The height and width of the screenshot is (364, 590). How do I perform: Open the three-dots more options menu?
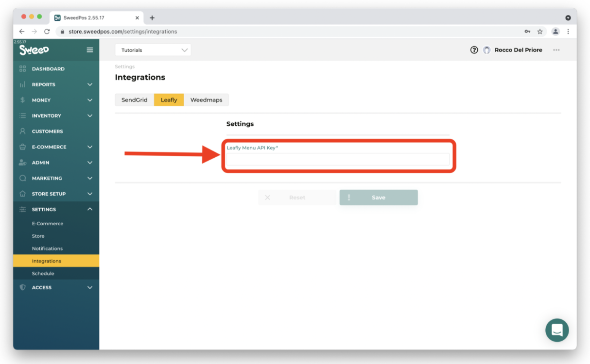pos(556,50)
